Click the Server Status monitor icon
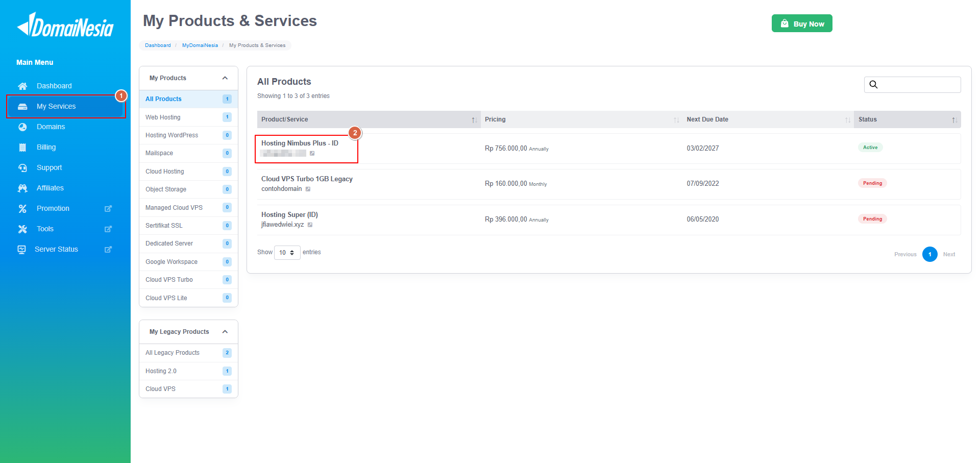Viewport: 980px width, 463px height. (21, 249)
